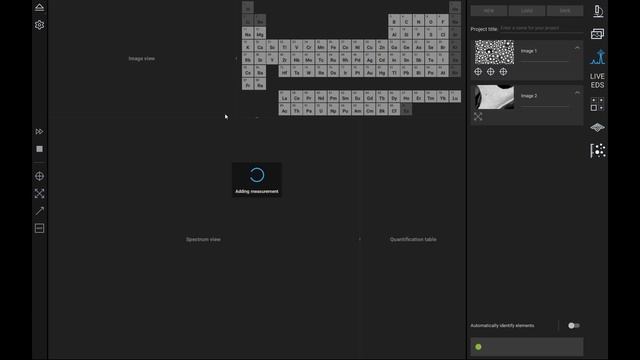Screen dimensions: 640x360
Task: Toggle element Au in periodic table
Action: [x=369, y=71]
